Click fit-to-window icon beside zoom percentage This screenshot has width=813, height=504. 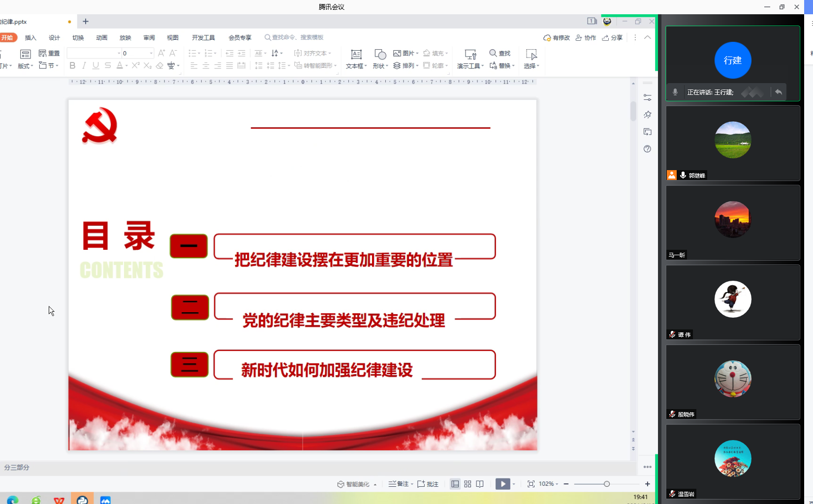pos(531,484)
